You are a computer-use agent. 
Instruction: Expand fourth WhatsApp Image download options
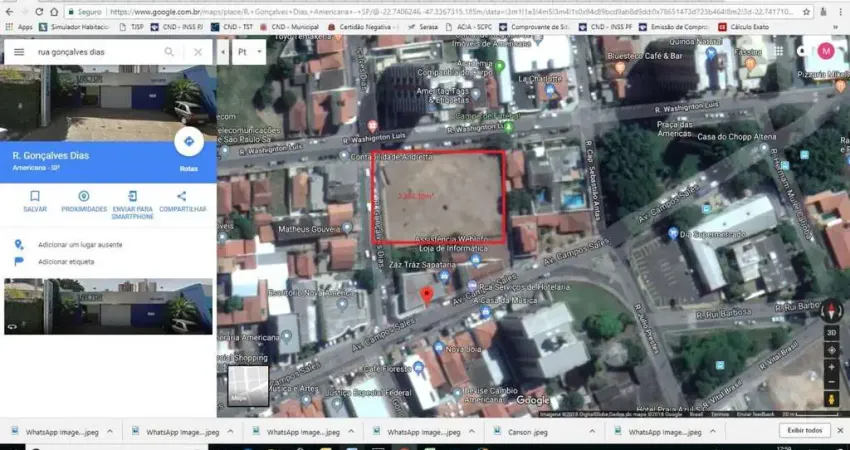(x=472, y=432)
